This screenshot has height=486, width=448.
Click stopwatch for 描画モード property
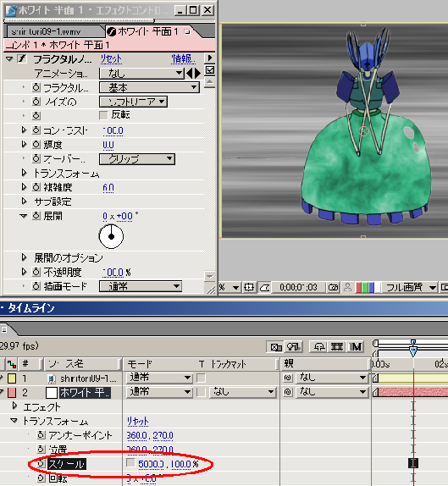pyautogui.click(x=36, y=286)
